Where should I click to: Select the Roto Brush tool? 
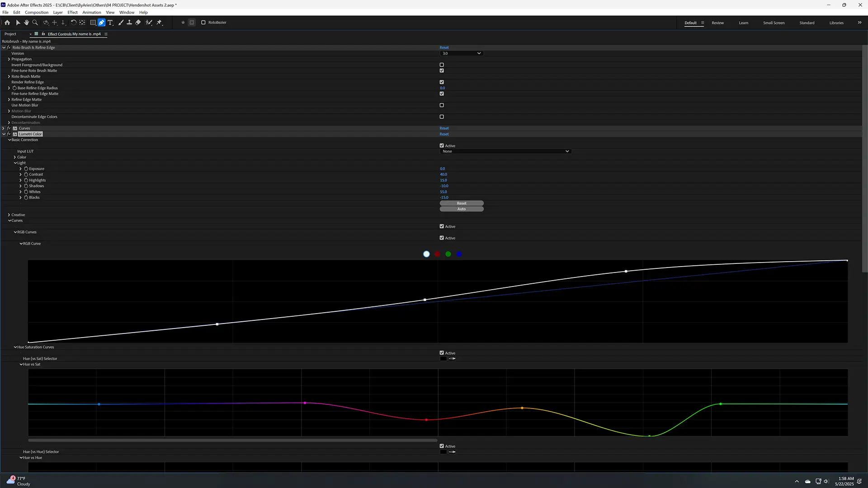coord(149,22)
